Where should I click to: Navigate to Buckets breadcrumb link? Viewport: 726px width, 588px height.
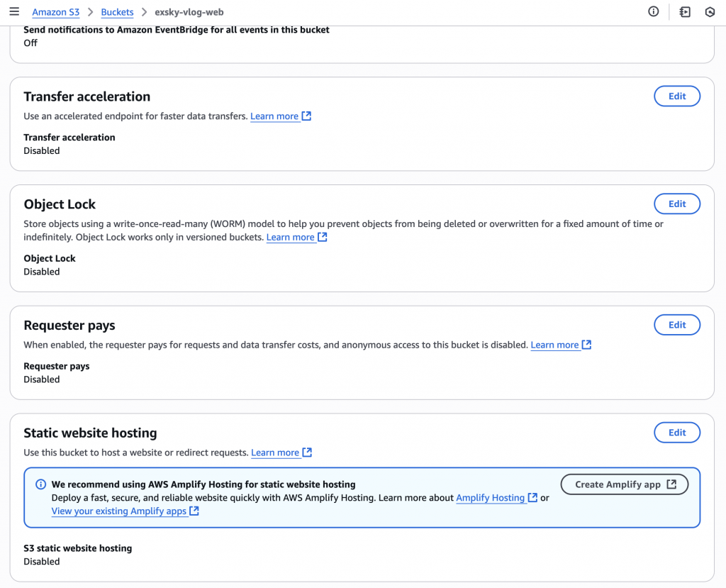click(117, 13)
